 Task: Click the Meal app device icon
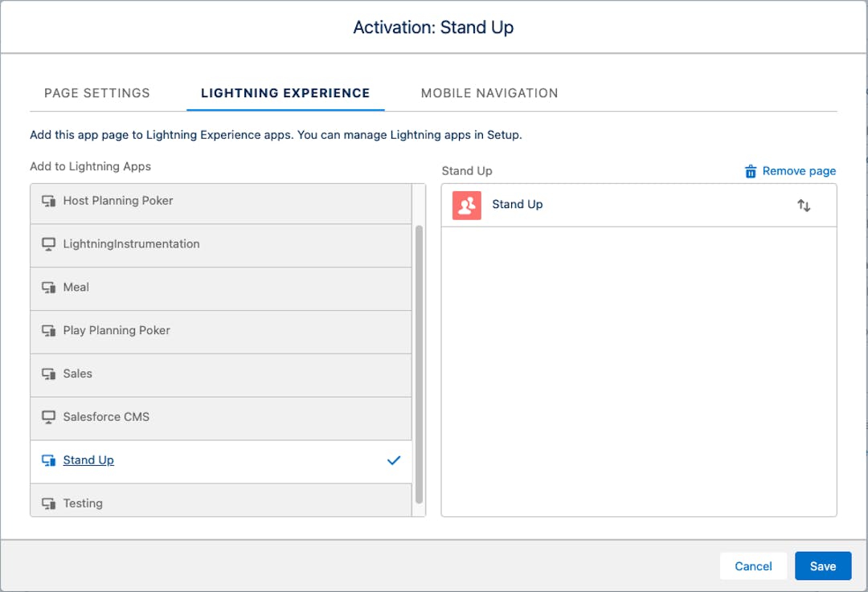pyautogui.click(x=47, y=287)
